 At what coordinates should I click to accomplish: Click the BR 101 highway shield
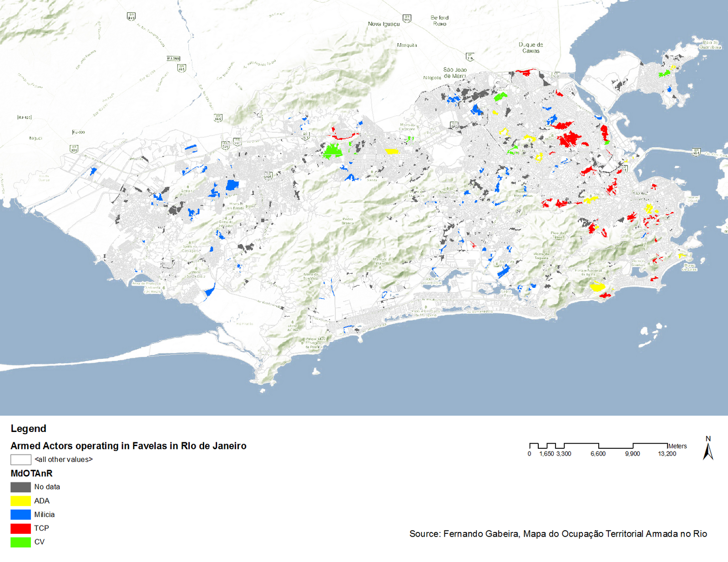point(74,149)
